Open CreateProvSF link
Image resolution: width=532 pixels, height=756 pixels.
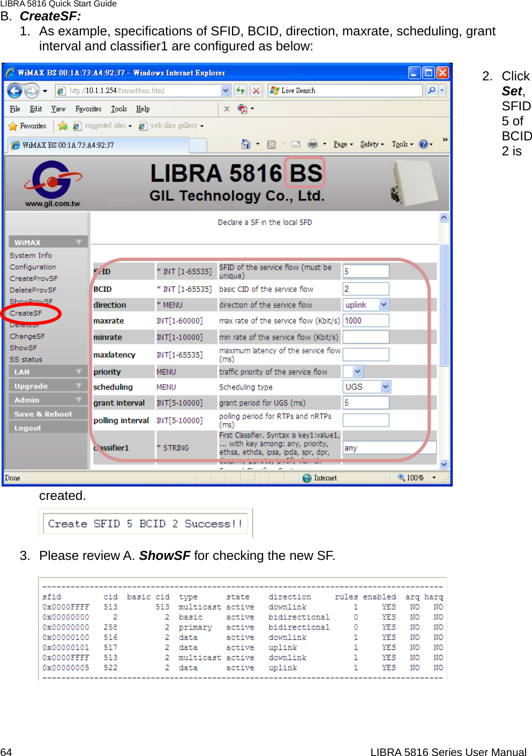coord(33,279)
